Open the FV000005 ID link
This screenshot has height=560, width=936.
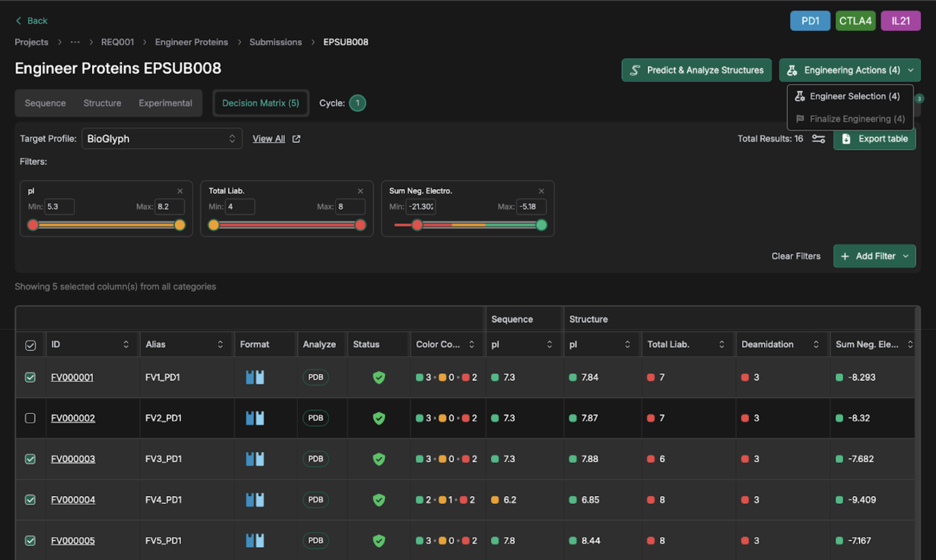click(x=73, y=540)
